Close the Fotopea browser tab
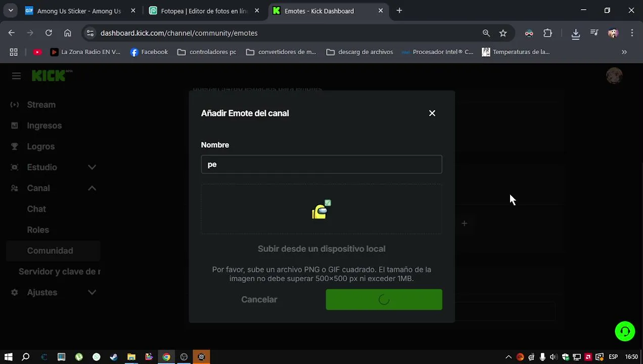This screenshot has height=364, width=643. tap(257, 11)
